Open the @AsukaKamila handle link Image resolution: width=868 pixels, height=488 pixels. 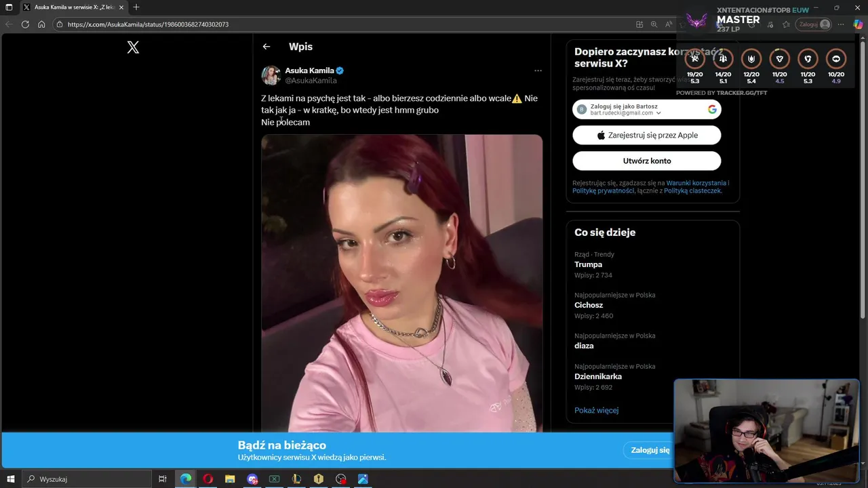tap(311, 81)
